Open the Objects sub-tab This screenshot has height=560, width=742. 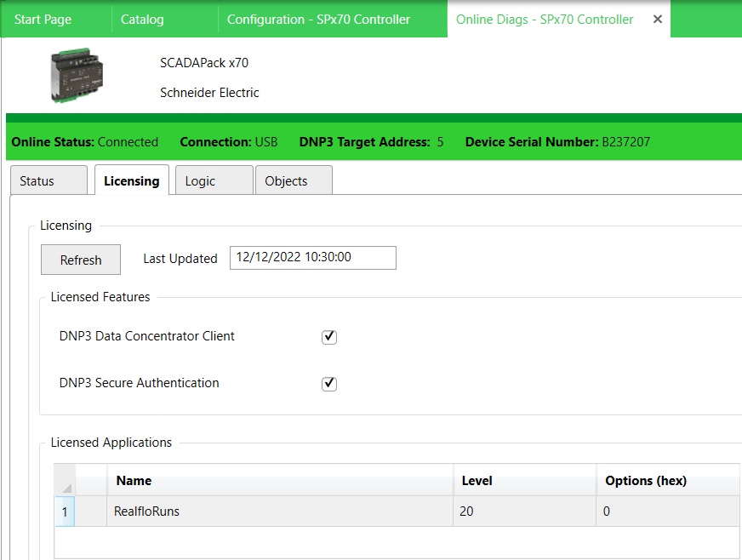pyautogui.click(x=294, y=180)
